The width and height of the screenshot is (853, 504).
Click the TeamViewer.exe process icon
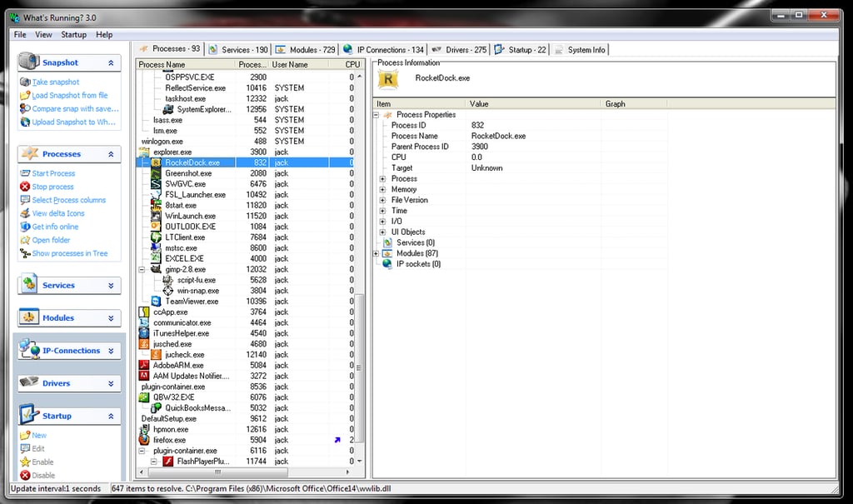[156, 301]
